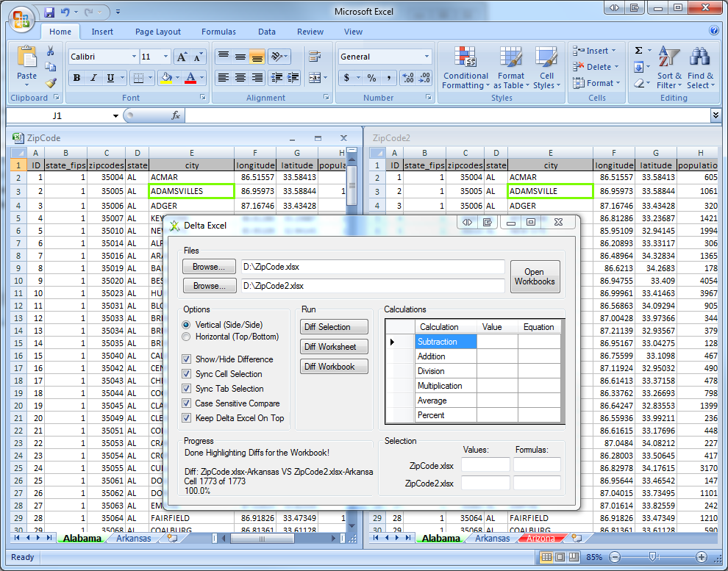Apply Percent Style number format
The width and height of the screenshot is (728, 571).
(371, 78)
